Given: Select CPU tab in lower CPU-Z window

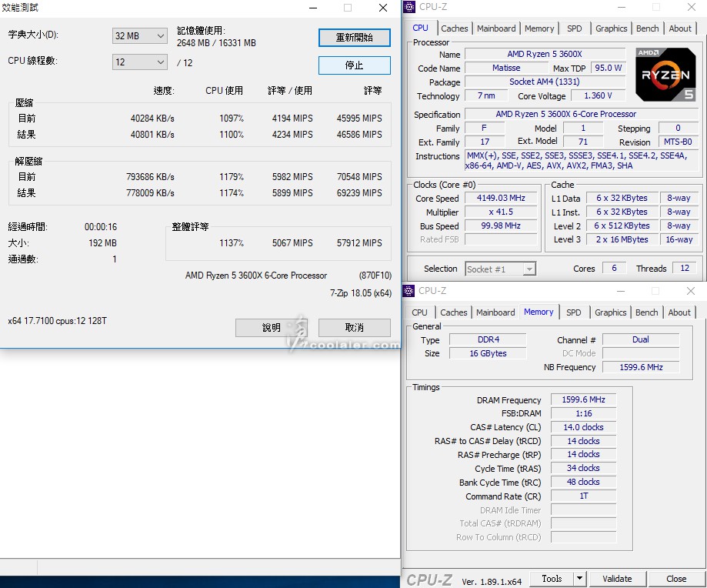Looking at the screenshot, I should (x=419, y=312).
